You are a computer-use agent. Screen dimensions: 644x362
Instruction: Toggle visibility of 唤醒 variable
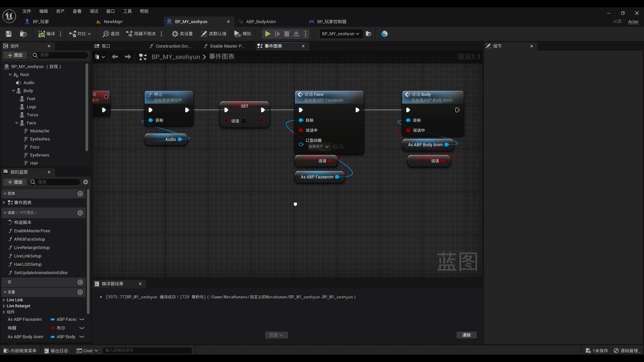[x=82, y=328]
